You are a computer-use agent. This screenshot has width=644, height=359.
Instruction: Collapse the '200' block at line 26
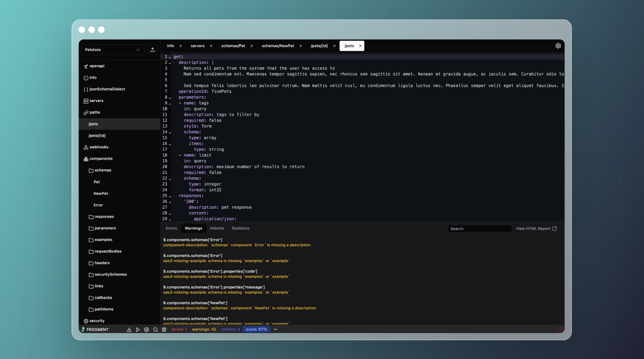(170, 202)
